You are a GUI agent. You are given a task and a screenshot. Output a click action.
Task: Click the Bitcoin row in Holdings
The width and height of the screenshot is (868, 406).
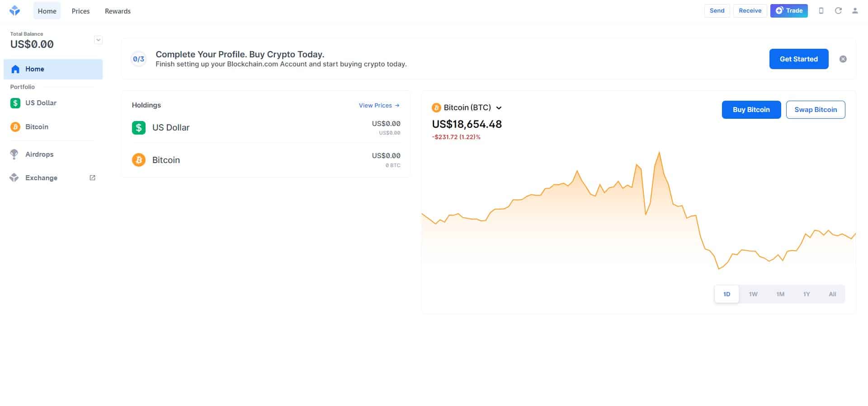[266, 160]
